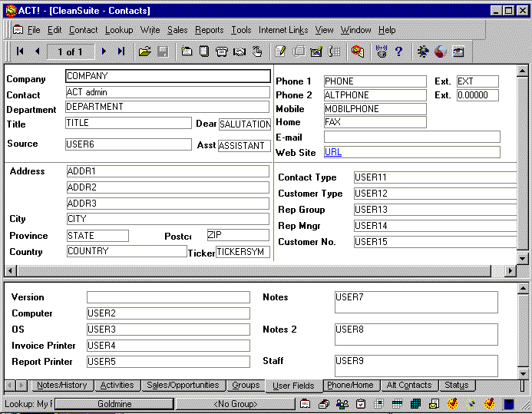Click the open file folder icon

point(145,51)
